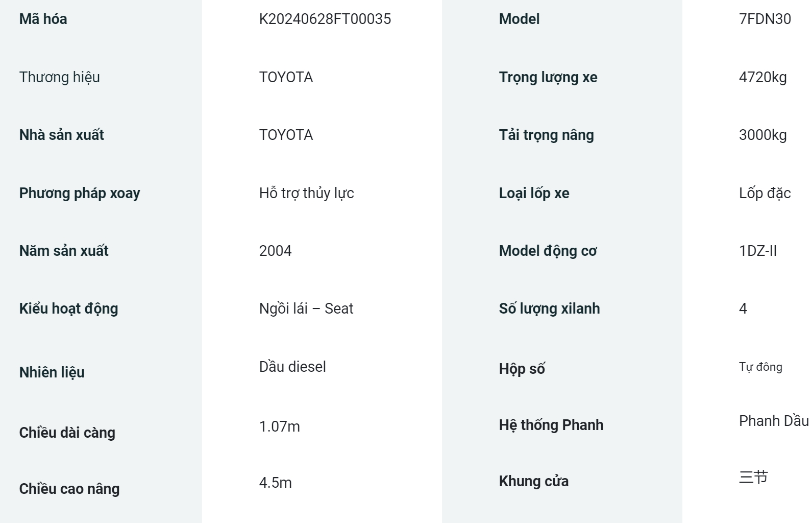This screenshot has width=812, height=523.
Task: Select the 1DZ-II engine model
Action: click(758, 251)
